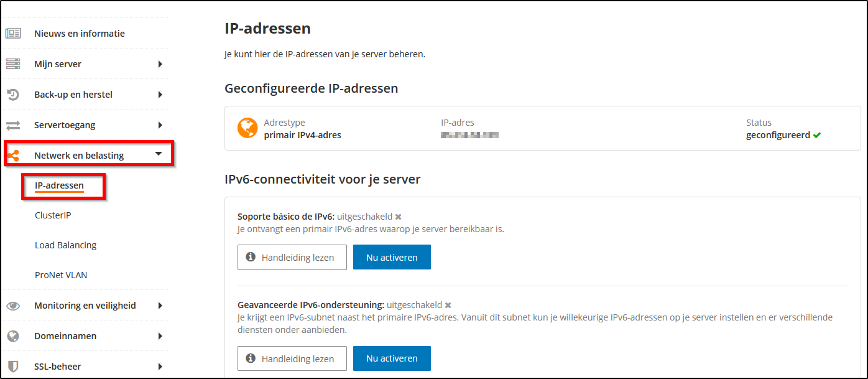Activate basic IPv6 with Nu activeren
The height and width of the screenshot is (379, 868).
tap(392, 256)
